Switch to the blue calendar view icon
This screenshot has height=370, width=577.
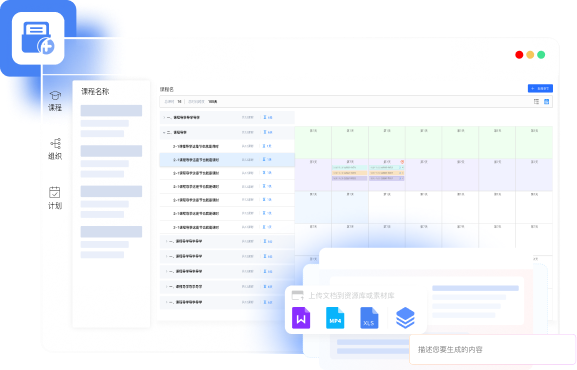click(546, 102)
